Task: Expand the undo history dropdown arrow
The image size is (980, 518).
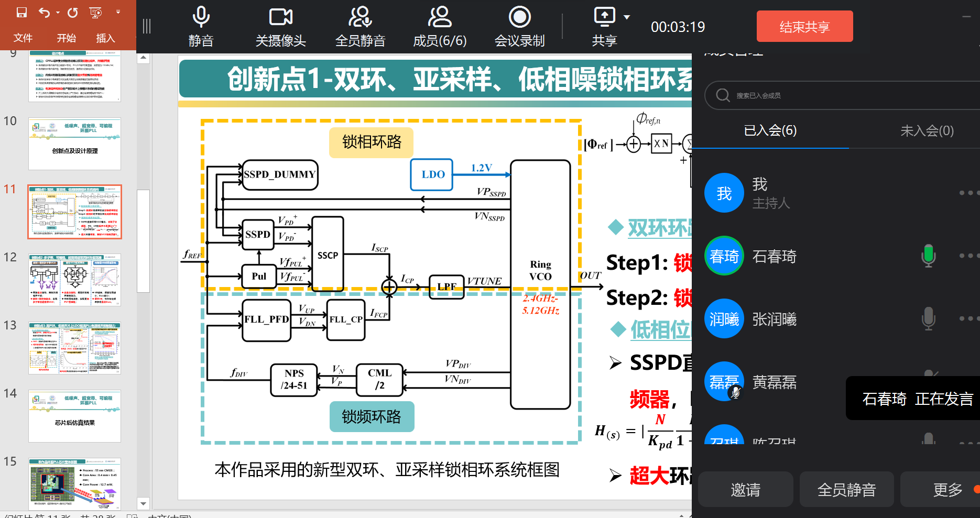Action: [x=58, y=13]
